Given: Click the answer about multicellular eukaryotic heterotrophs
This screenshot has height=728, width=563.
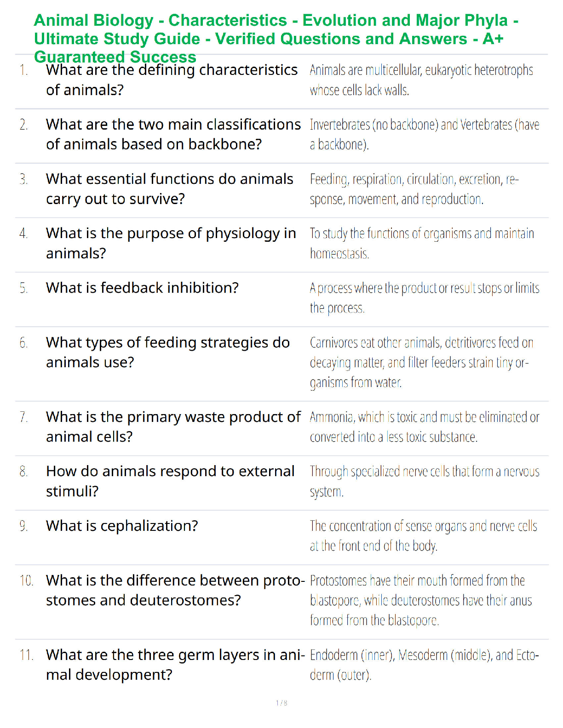Looking at the screenshot, I should [421, 80].
